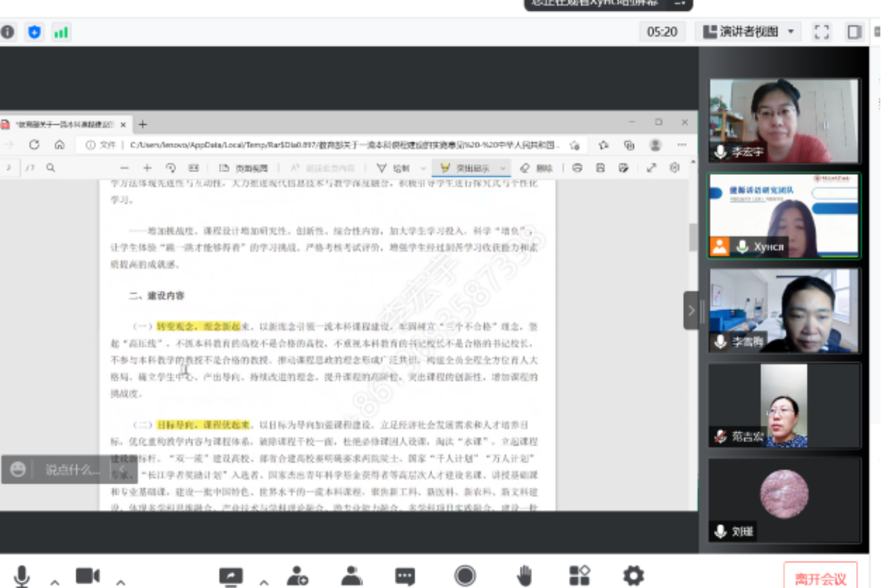
Task: Enter full screen mode in meeting
Action: (822, 32)
